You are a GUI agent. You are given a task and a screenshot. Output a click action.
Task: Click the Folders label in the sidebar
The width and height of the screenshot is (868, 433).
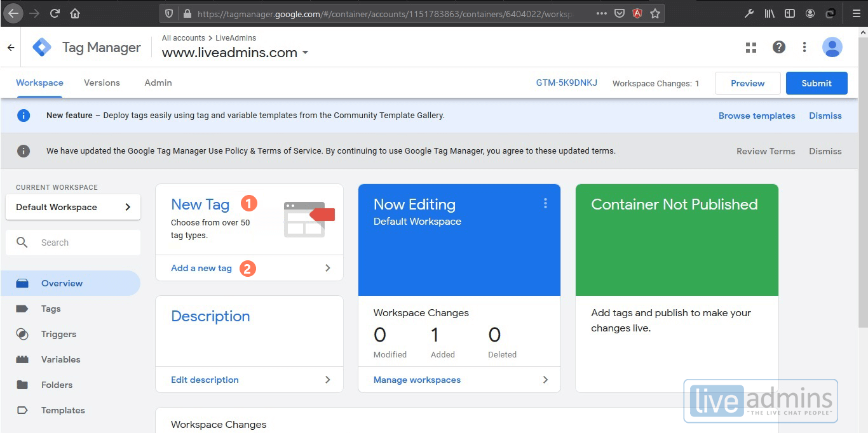[x=57, y=385]
